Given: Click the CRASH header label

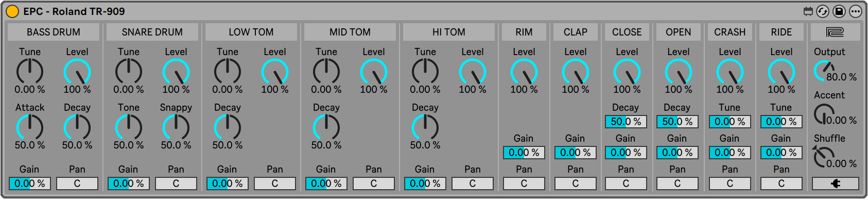Looking at the screenshot, I should click(730, 32).
